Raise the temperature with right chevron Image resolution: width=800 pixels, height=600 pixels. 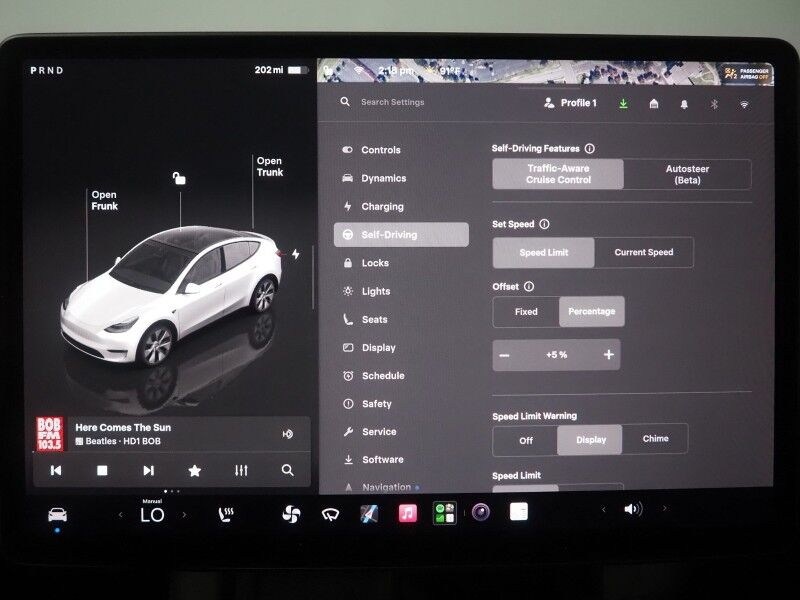[184, 515]
